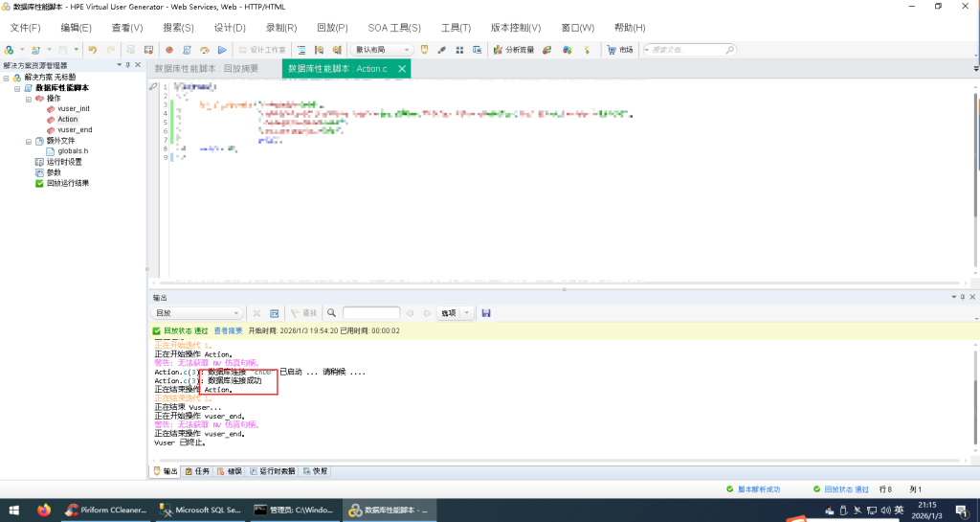The height and width of the screenshot is (522, 980).
Task: Click the output search text field
Action: tap(370, 313)
